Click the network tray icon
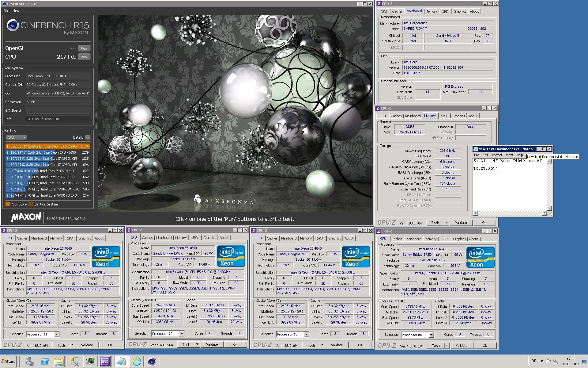Viewport: 588px width, 368px height. click(556, 361)
